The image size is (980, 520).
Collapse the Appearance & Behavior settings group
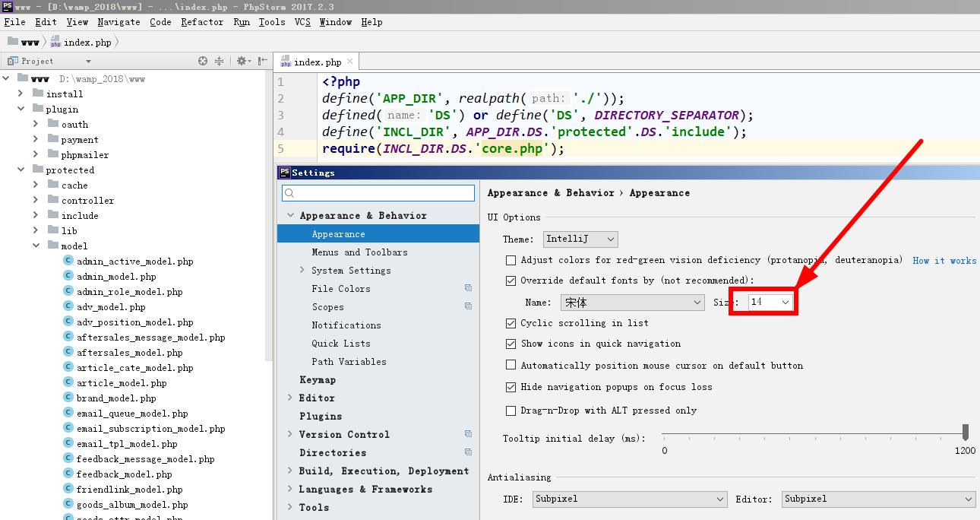tap(290, 216)
